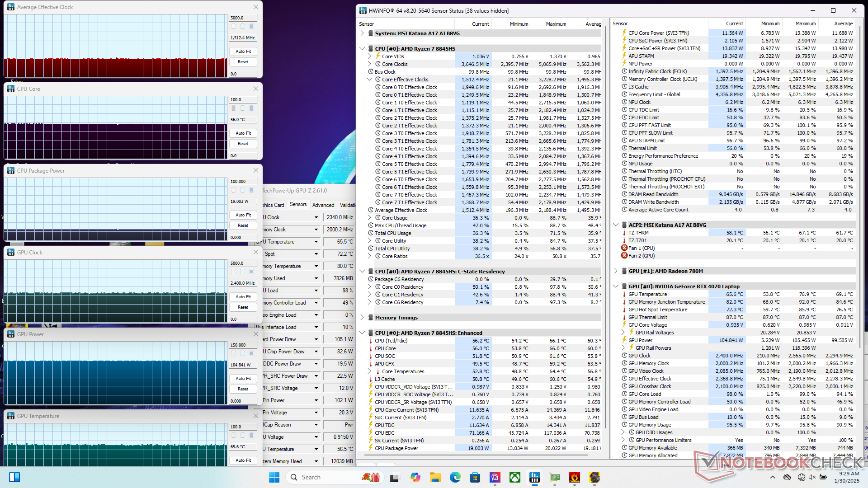This screenshot has height=488, width=868.
Task: Open the Hot Spot dropdown in GPU-Z
Action: coord(316,254)
